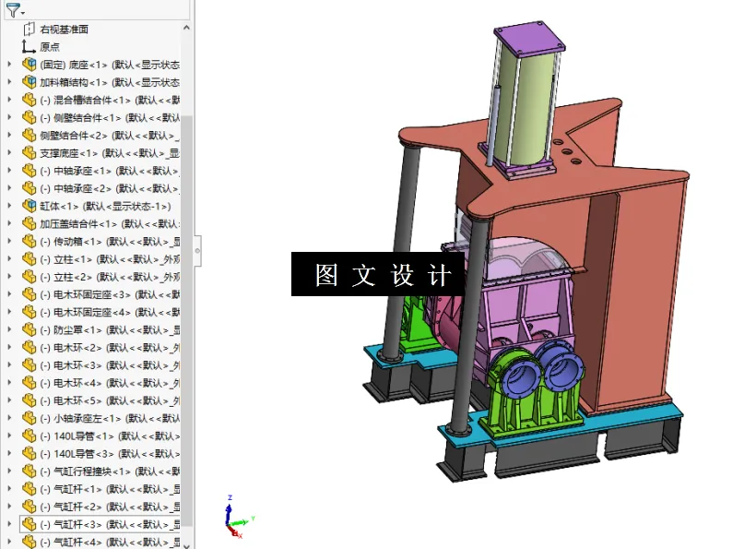756x549 pixels.
Task: Select the 传动箱 part icon
Action: [28, 241]
